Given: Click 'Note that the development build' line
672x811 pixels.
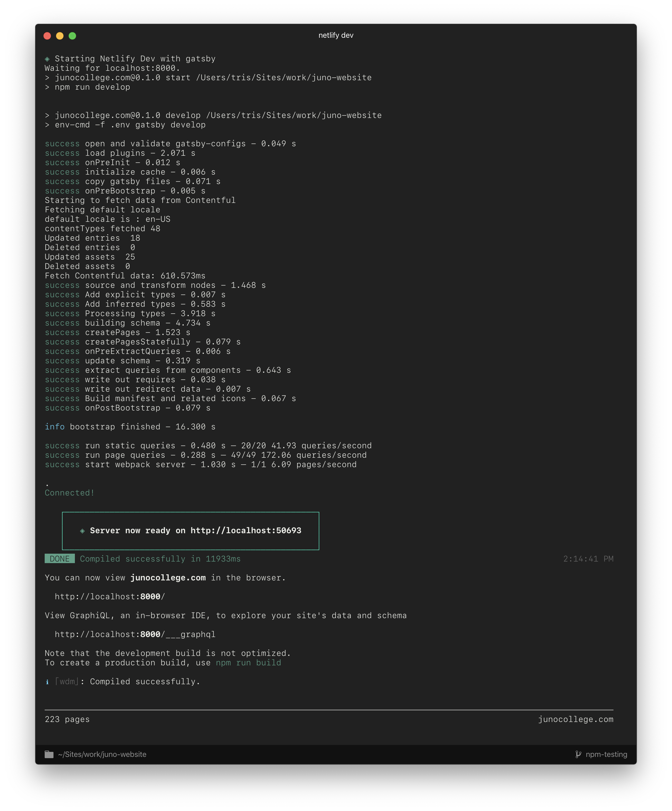Looking at the screenshot, I should pyautogui.click(x=168, y=653).
